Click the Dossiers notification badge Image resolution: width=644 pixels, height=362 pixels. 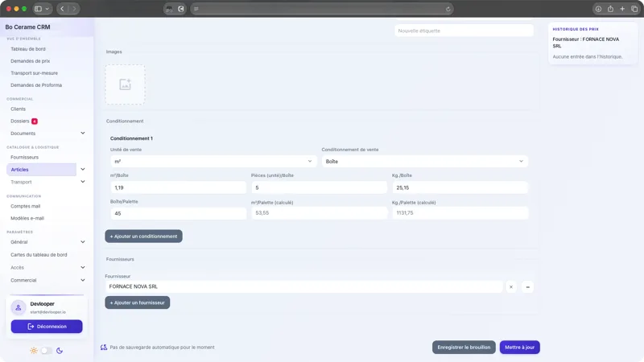(35, 121)
